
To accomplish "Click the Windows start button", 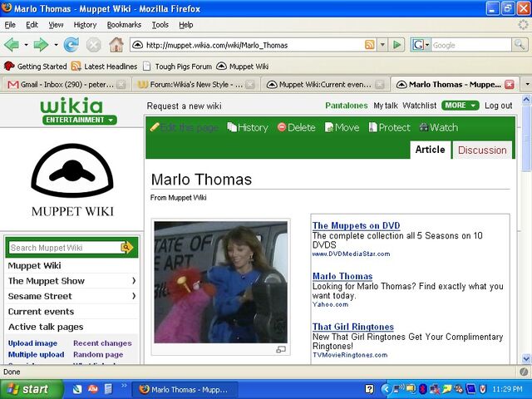I will point(32,389).
